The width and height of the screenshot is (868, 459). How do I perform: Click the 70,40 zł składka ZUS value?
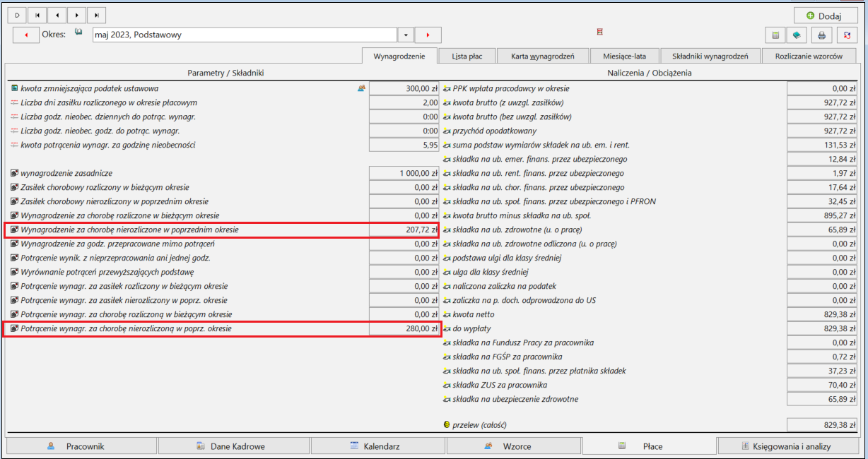(x=822, y=385)
